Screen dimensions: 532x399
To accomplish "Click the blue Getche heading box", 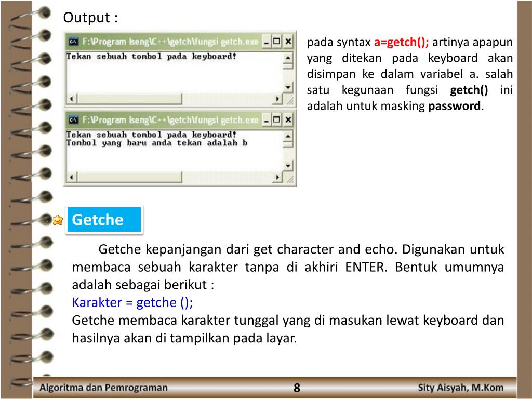I will [104, 220].
